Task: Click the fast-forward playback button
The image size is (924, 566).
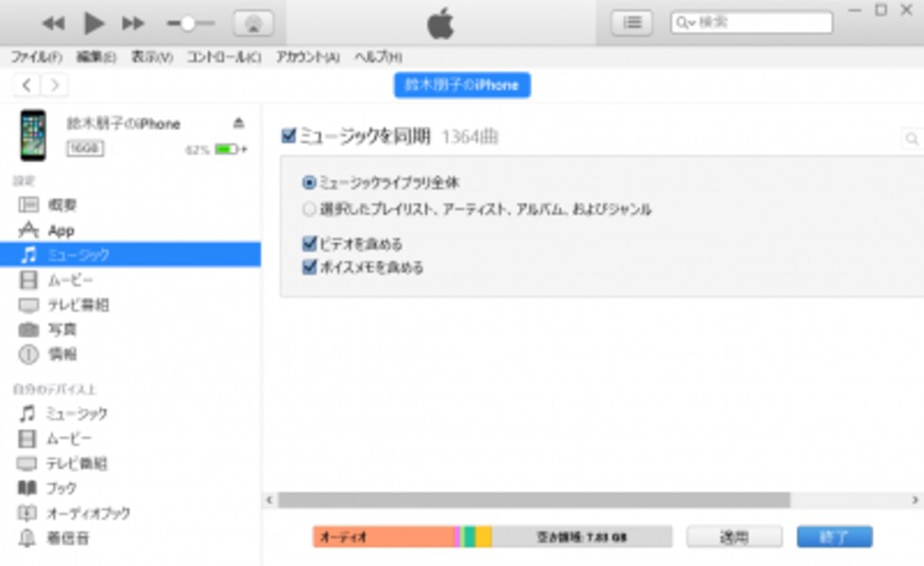Action: 133,24
